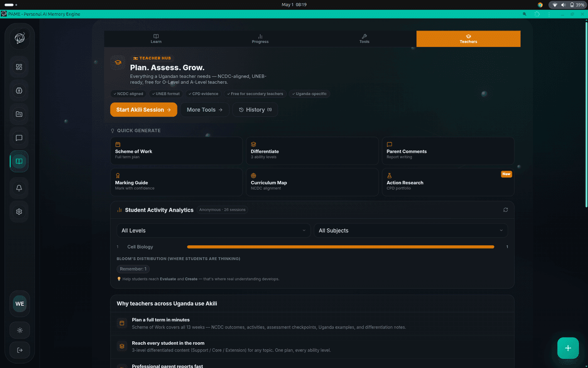Click the Marking Guide ribbon icon
Screen dimensions: 588x368
118,176
